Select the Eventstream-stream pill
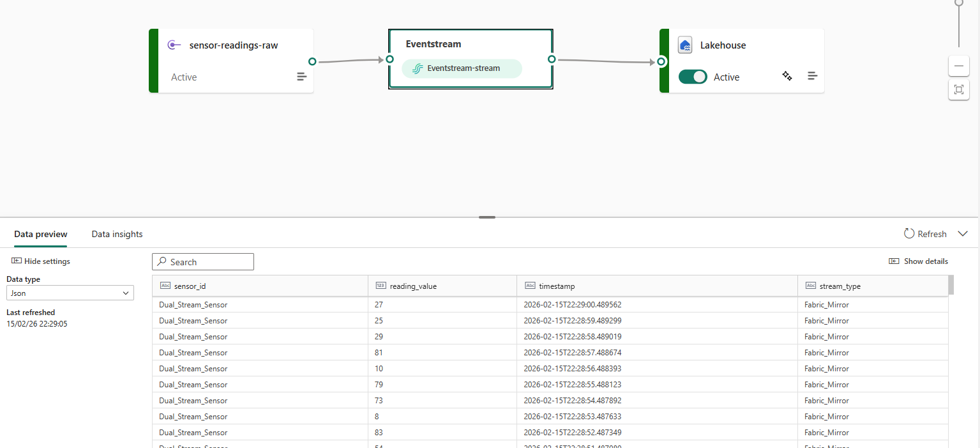The width and height of the screenshot is (980, 448). tap(462, 68)
